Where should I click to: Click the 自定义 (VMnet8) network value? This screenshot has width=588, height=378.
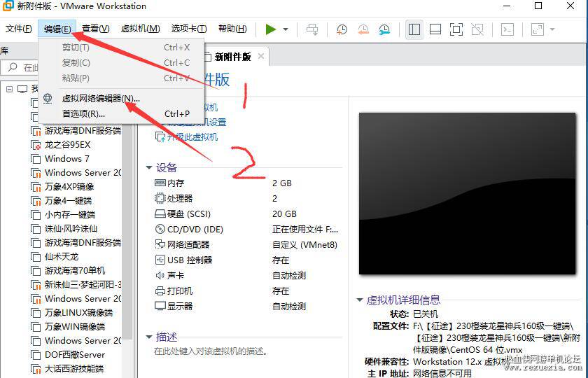tap(304, 245)
